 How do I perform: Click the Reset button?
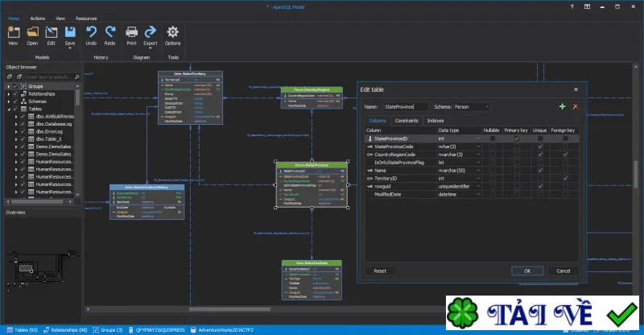(380, 271)
